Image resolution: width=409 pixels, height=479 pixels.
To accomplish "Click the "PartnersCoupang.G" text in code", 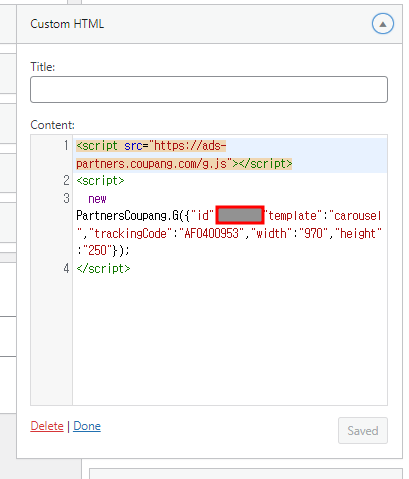I will tap(128, 216).
